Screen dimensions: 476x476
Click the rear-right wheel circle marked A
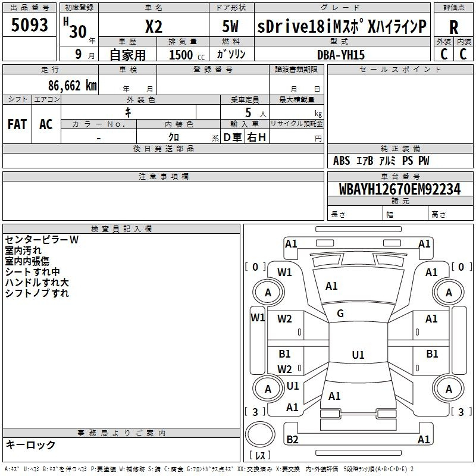[449, 389]
